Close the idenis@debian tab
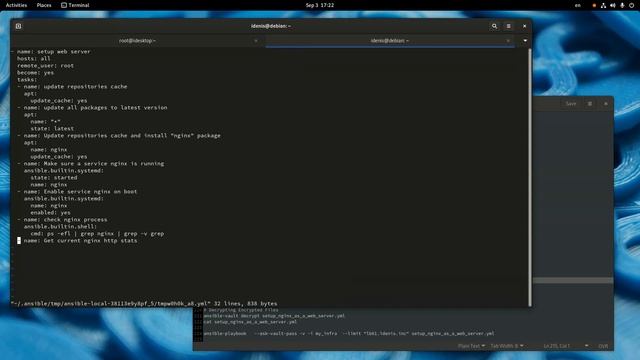The image size is (640, 360). 508,41
